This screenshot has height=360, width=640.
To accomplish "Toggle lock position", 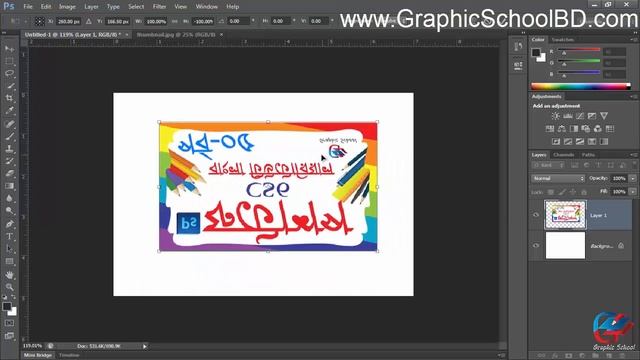I will (x=573, y=192).
